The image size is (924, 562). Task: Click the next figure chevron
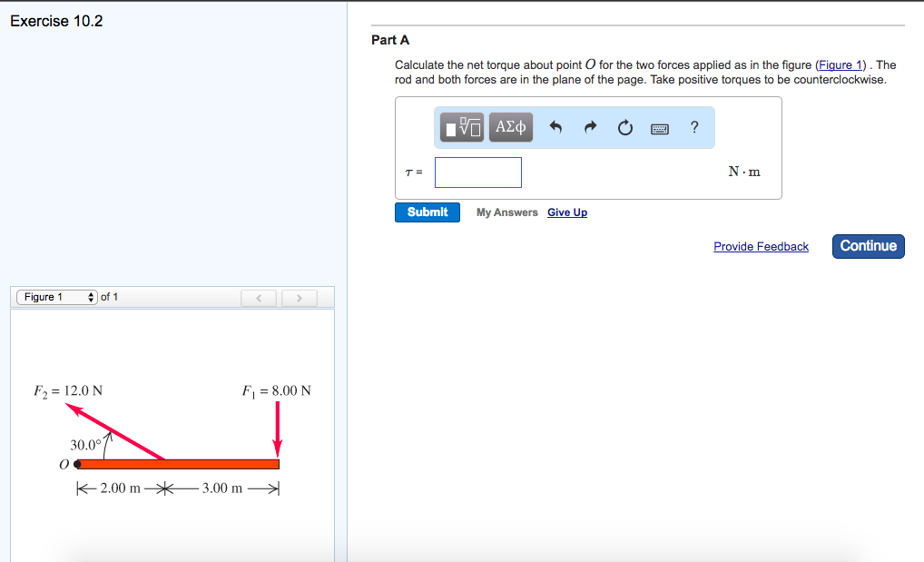(299, 297)
